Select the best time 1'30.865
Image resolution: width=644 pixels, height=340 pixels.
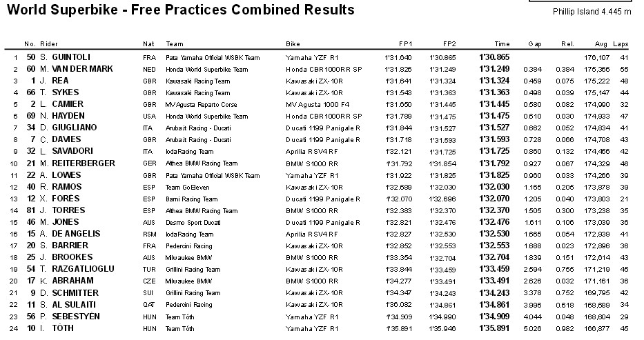494,57
